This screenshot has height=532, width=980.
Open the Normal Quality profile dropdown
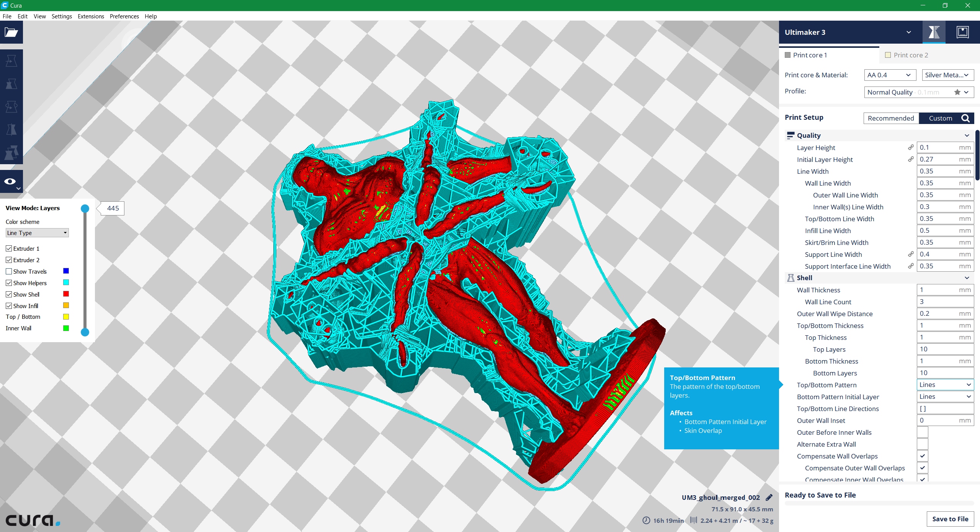[x=919, y=92]
